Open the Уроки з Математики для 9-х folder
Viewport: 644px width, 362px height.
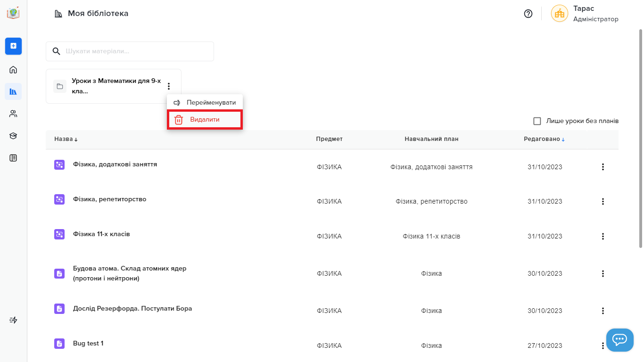113,86
